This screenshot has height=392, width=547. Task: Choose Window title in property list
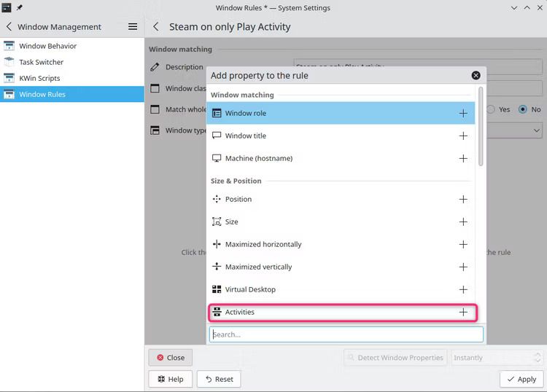point(341,136)
